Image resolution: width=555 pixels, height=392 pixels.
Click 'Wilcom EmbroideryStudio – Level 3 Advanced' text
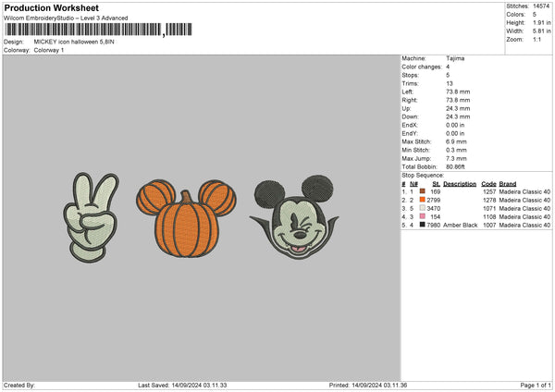(66, 18)
